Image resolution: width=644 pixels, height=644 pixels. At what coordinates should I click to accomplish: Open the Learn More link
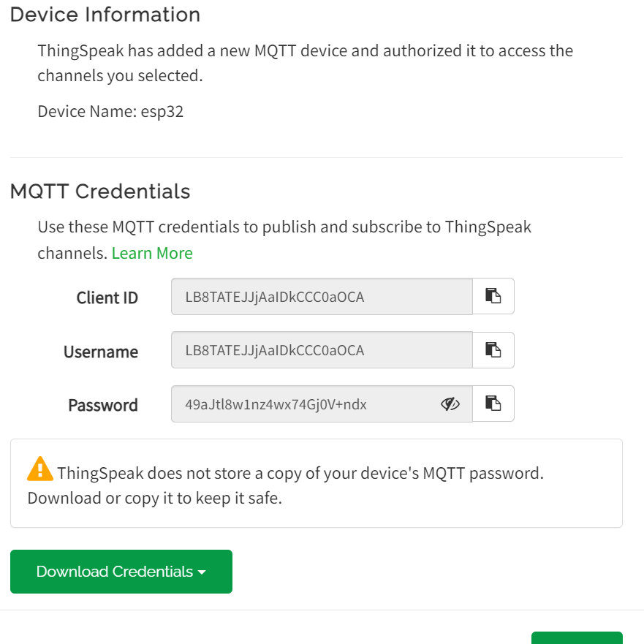152,253
